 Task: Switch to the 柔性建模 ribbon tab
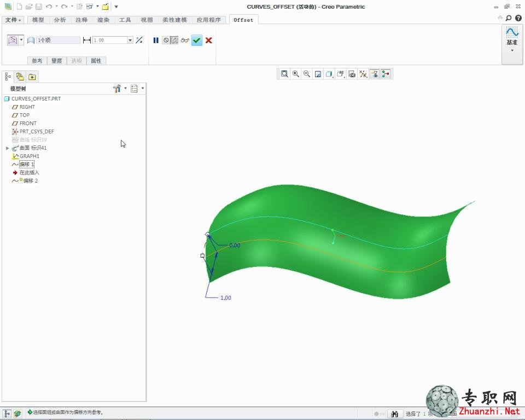coord(174,20)
